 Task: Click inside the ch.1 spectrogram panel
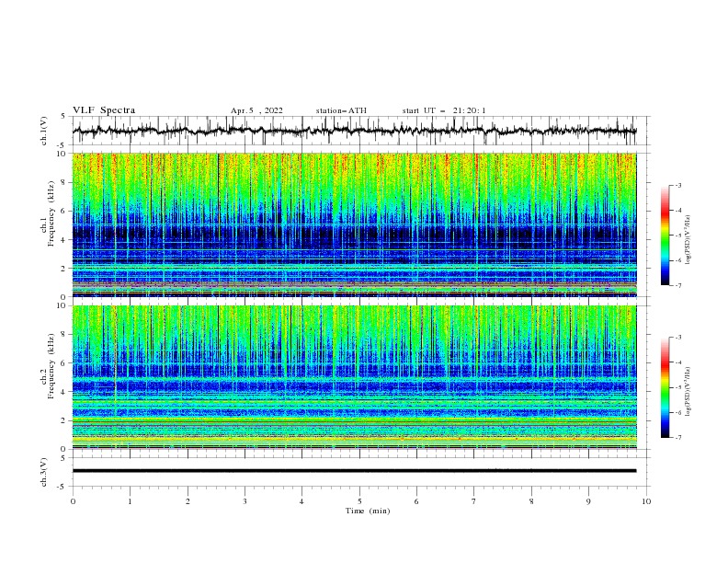point(355,224)
